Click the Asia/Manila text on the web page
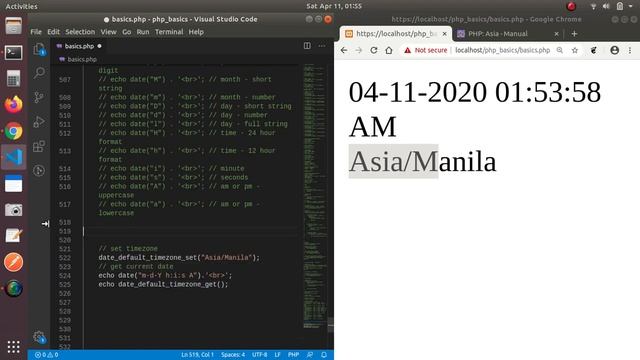The width and height of the screenshot is (640, 360). click(x=422, y=161)
